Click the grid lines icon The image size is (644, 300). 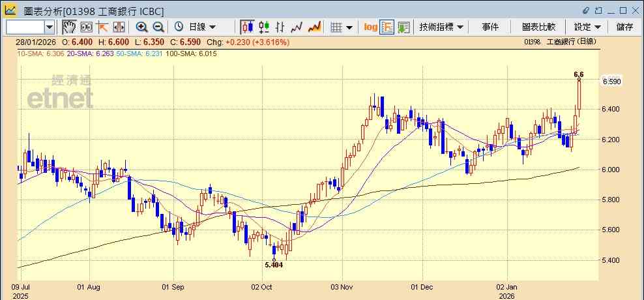tap(337, 27)
